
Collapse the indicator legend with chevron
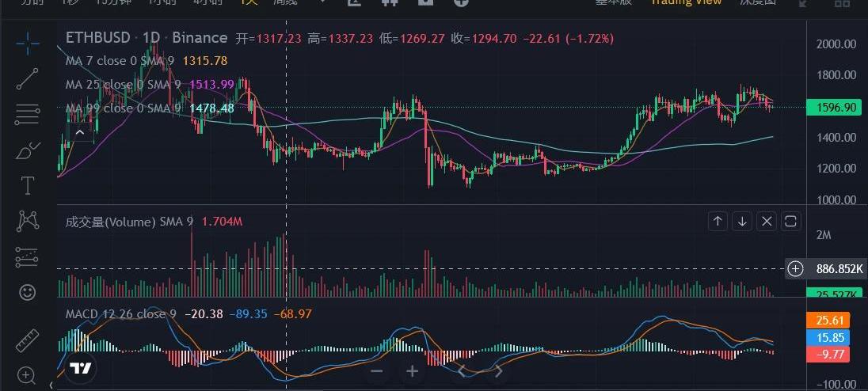[x=81, y=133]
